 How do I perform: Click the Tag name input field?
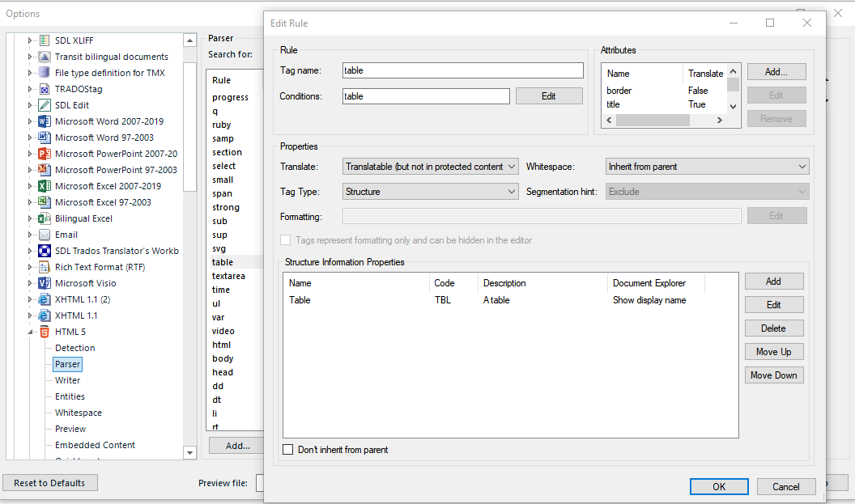462,70
